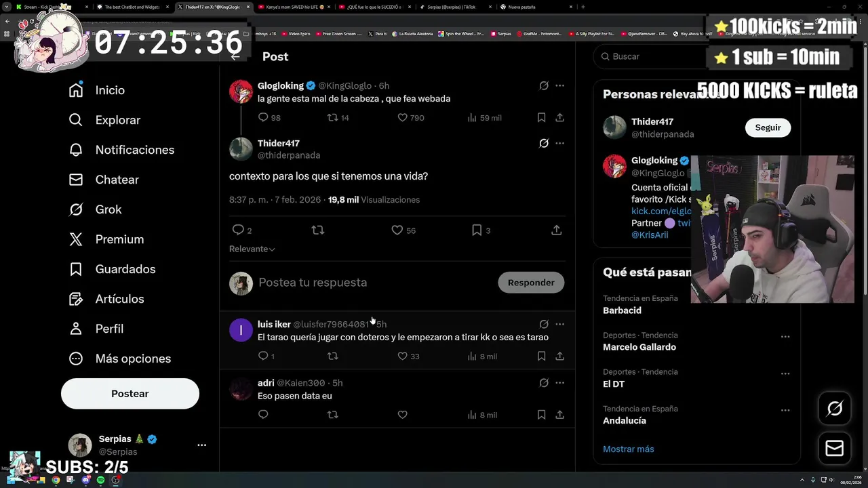View analytics 59 mil on Glogloking's post
Image resolution: width=868 pixels, height=488 pixels.
coord(485,117)
